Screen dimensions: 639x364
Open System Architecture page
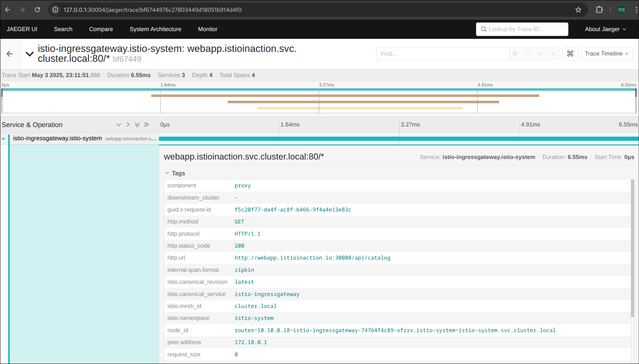click(156, 29)
